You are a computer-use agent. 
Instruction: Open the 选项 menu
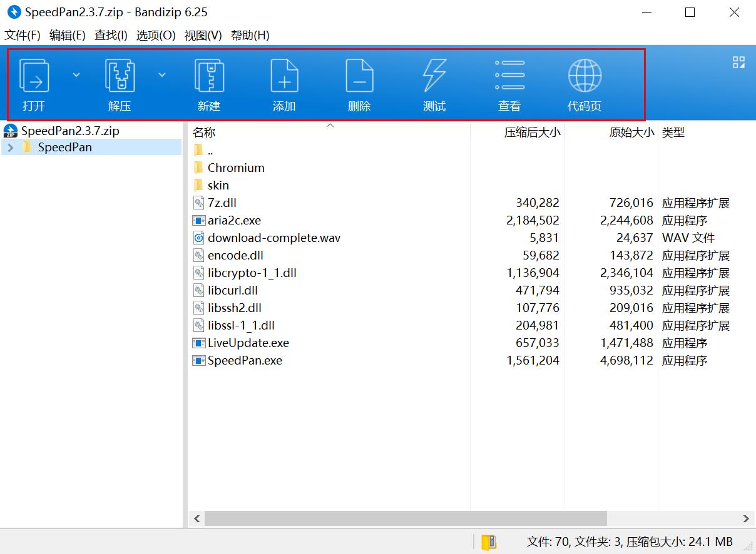154,35
